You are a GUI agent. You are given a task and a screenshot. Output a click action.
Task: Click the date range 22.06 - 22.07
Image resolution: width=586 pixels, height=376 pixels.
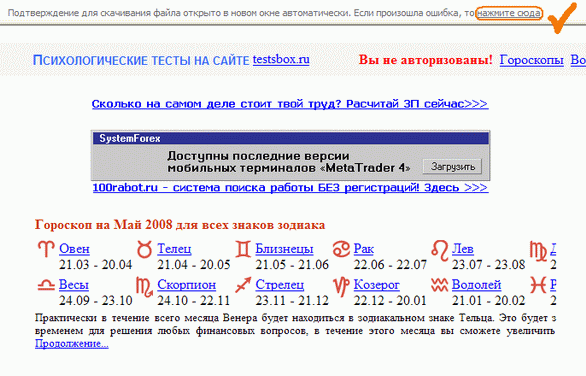390,265
